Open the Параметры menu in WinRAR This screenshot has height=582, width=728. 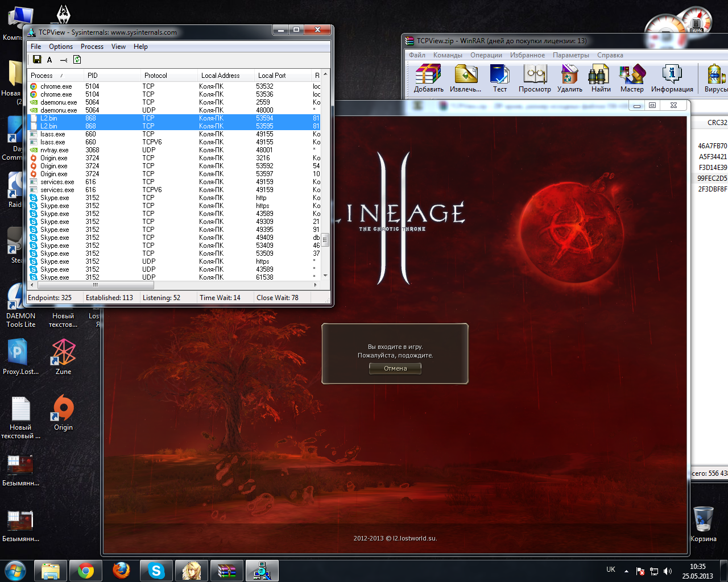point(571,55)
